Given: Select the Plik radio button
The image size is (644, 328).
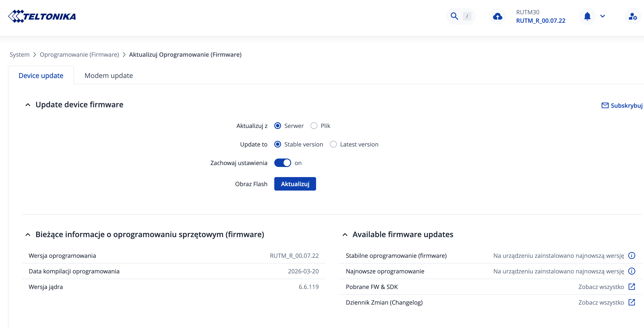Looking at the screenshot, I should pyautogui.click(x=314, y=126).
